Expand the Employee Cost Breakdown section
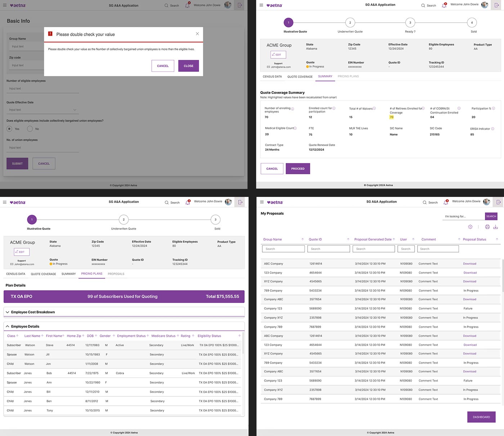Screen dimensions: 504x436 8,312
